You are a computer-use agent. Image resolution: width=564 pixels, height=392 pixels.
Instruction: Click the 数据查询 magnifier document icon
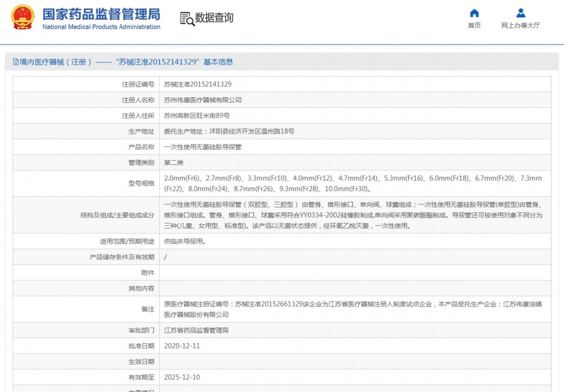[187, 18]
